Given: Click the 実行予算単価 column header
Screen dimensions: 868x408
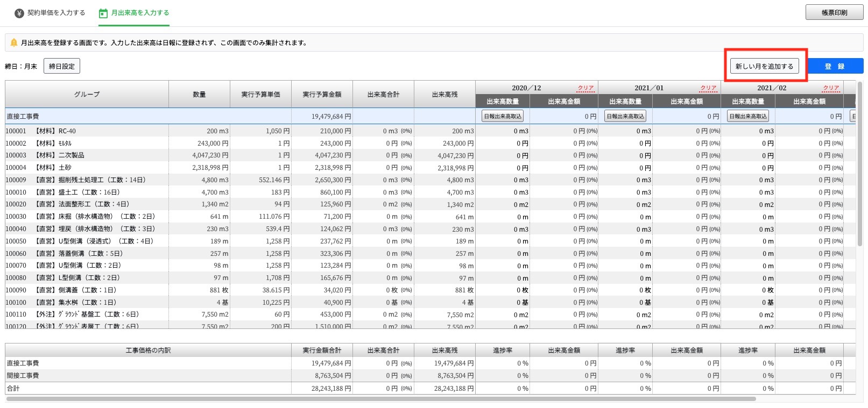Looking at the screenshot, I should [x=260, y=94].
